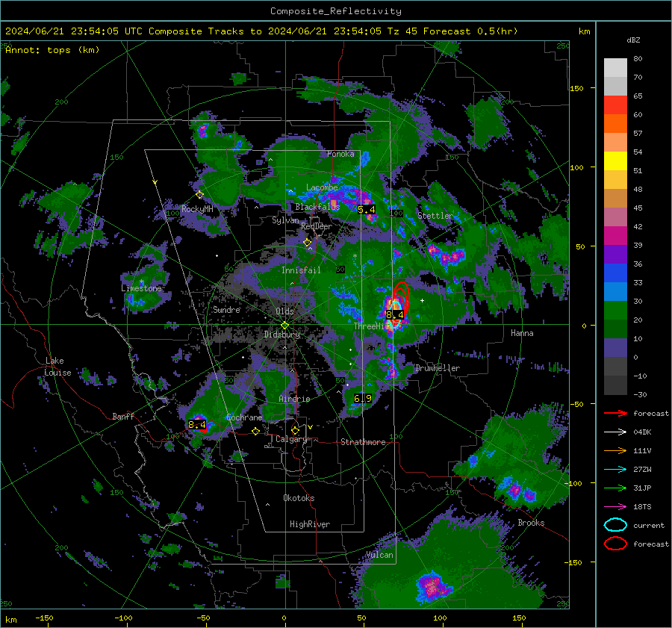The width and height of the screenshot is (672, 628).
Task: Click the RockyMH label
Action: pos(197,209)
